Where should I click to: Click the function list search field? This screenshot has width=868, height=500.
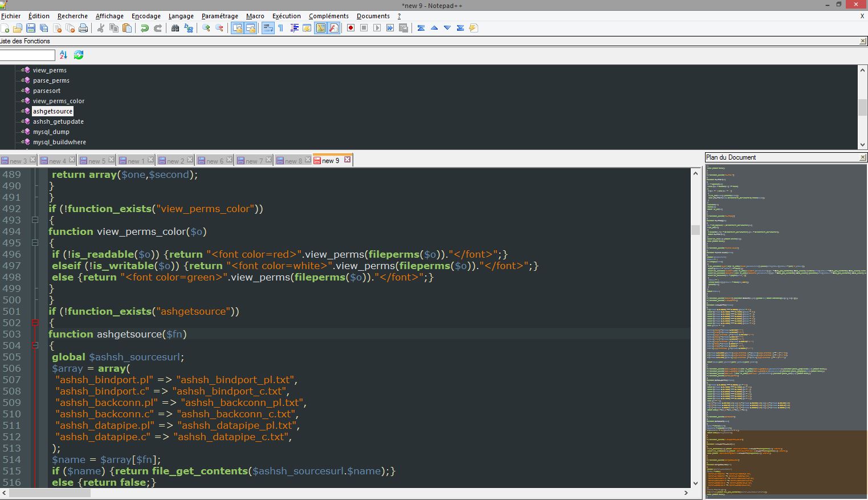(27, 55)
